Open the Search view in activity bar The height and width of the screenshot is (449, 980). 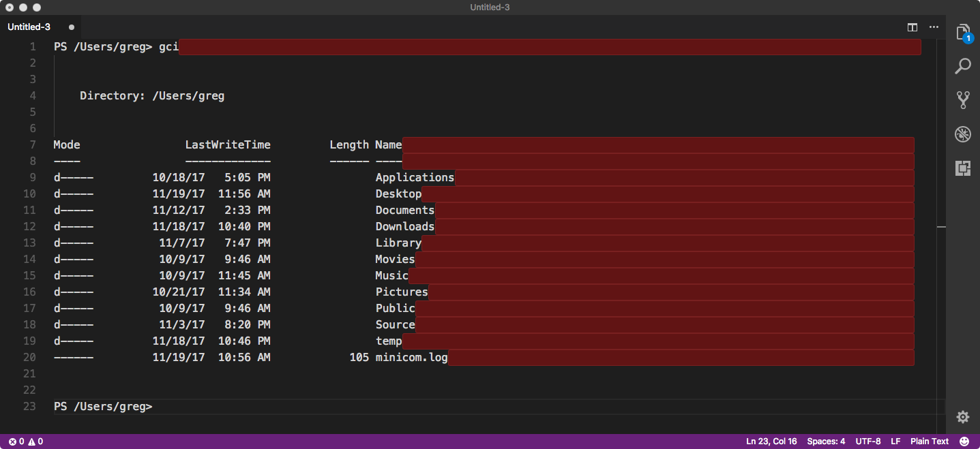(962, 66)
